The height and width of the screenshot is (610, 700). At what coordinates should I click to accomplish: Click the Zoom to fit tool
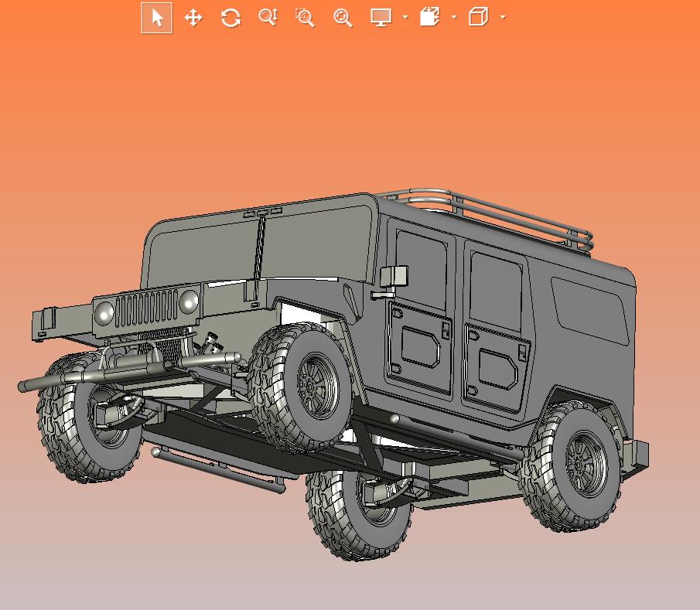[x=343, y=18]
